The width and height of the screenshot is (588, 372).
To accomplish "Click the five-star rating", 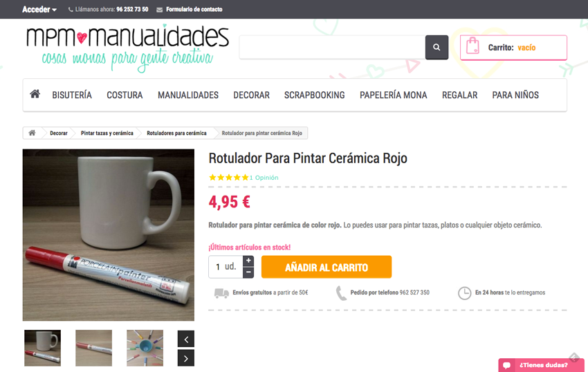I will [229, 178].
